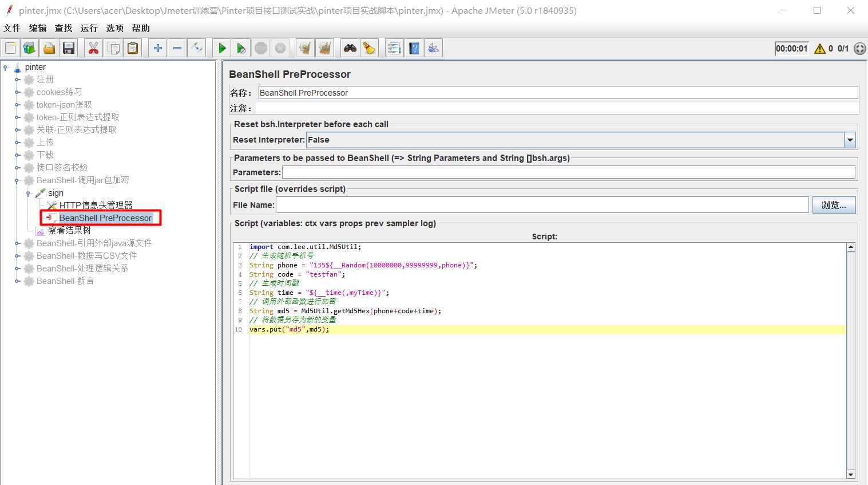Click the pinter test plan flask icon
The height and width of the screenshot is (485, 868).
click(17, 68)
